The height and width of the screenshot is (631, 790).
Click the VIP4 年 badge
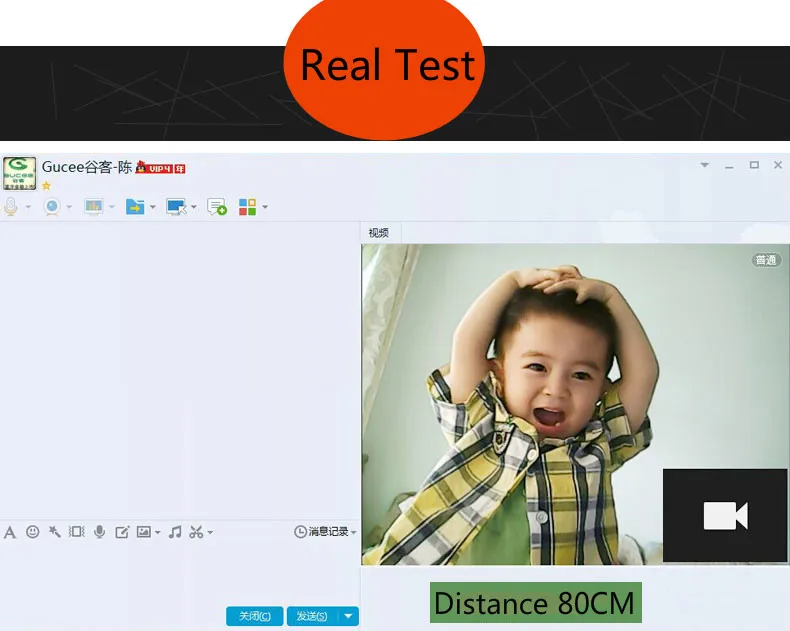pos(161,168)
